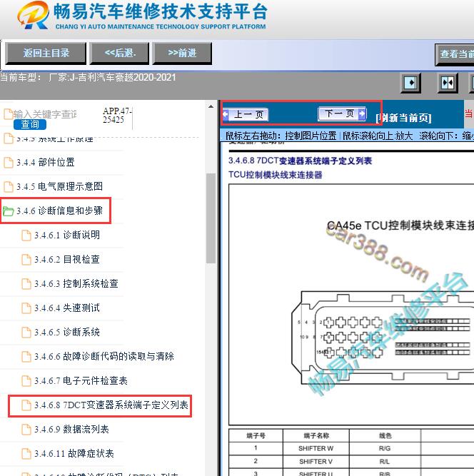The image size is (474, 476).
Task: Open 3.4.5 电气原理示意图 tree item
Action: [x=59, y=186]
